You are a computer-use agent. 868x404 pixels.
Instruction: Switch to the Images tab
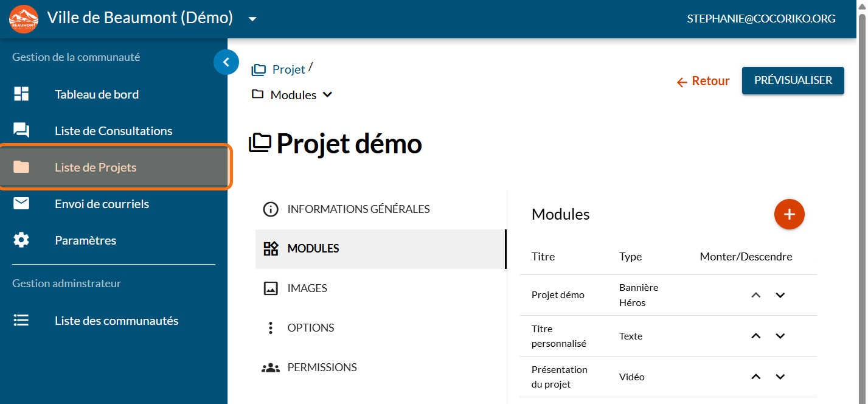[307, 288]
